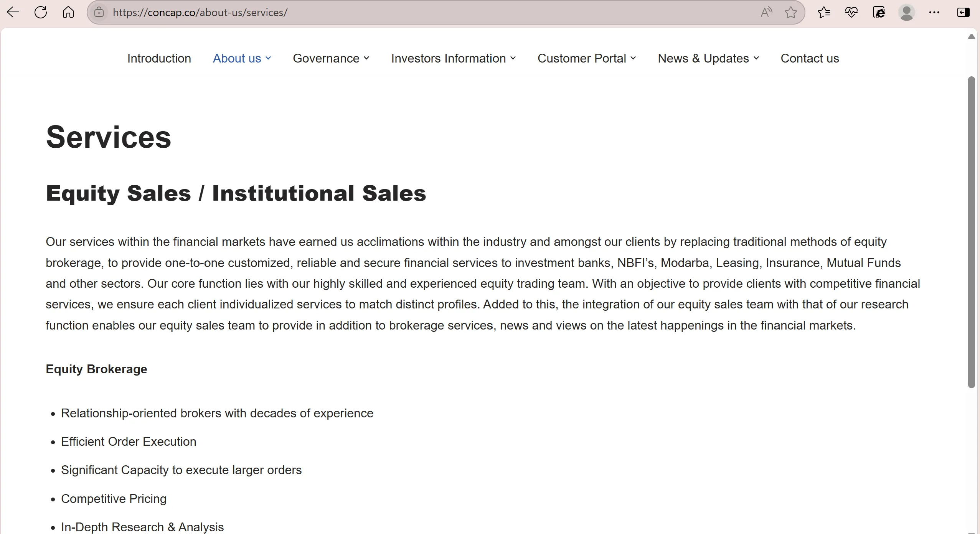Expand Investors Information dropdown

454,58
